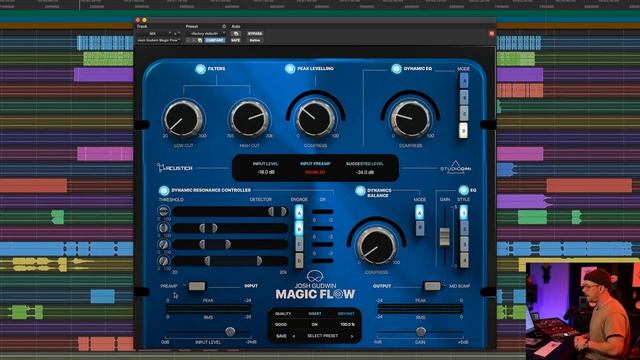Toggle the Dynamics Balance power button
The height and width of the screenshot is (360, 640).
click(360, 191)
